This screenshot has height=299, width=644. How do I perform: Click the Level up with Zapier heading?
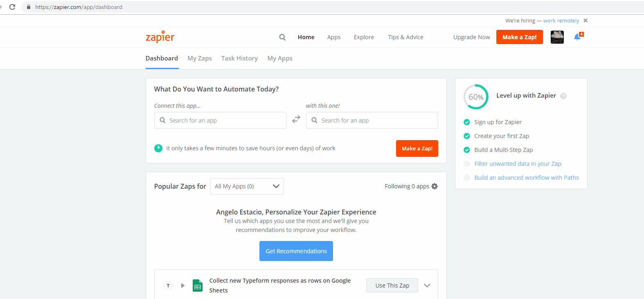coord(526,96)
